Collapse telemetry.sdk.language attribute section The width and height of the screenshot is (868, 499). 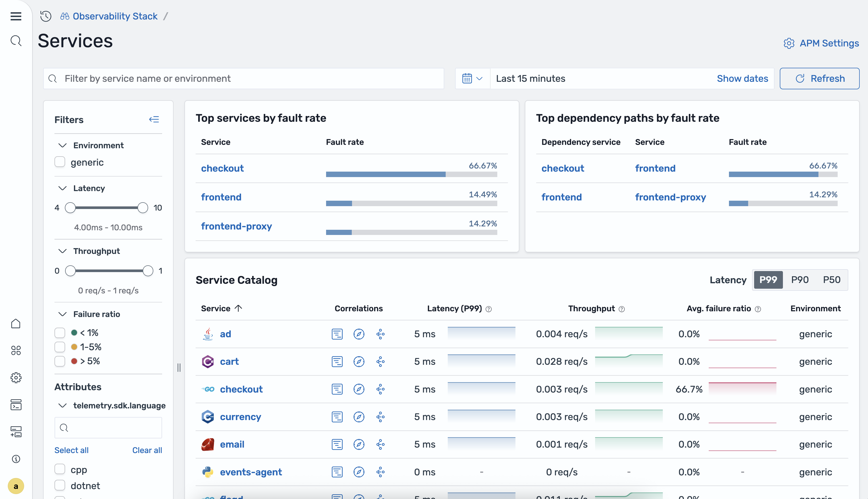click(x=62, y=406)
